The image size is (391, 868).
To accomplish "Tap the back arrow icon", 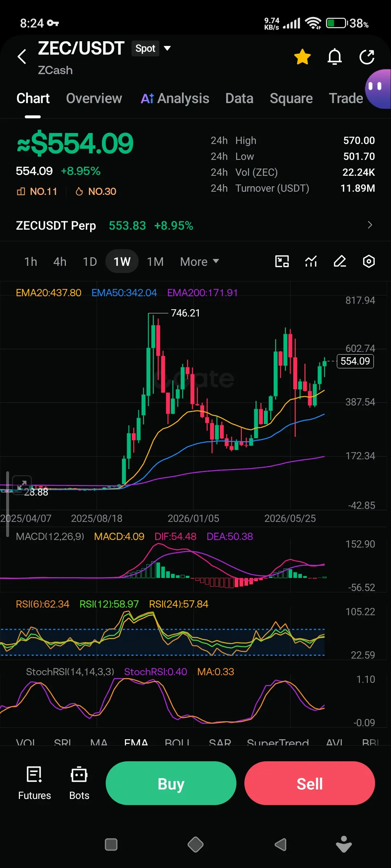I will click(22, 57).
